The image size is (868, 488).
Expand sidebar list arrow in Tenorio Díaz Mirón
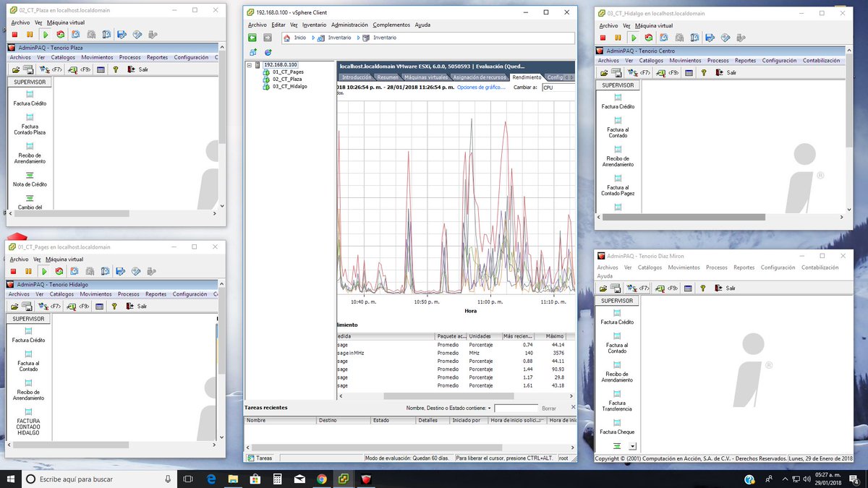(x=632, y=446)
